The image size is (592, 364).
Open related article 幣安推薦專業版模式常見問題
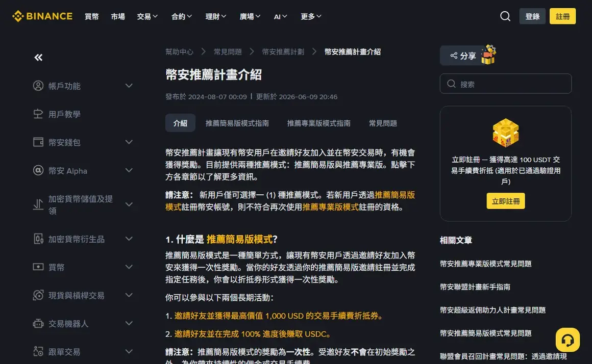(x=485, y=264)
